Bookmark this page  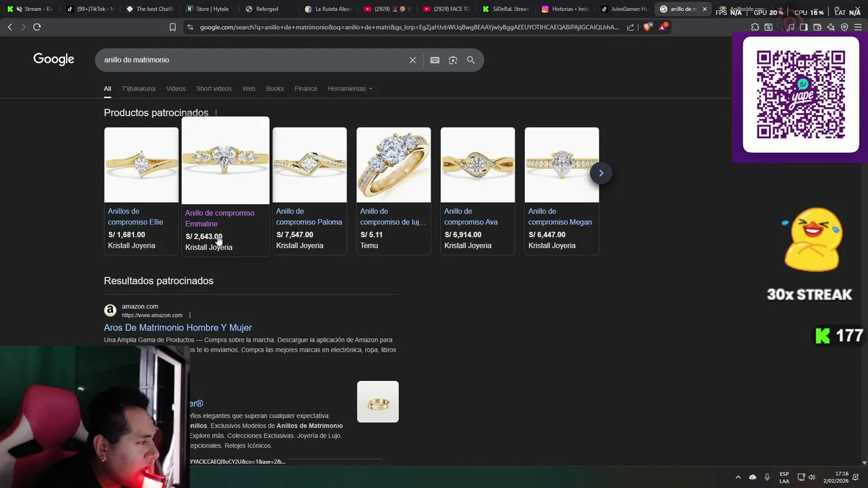click(172, 27)
